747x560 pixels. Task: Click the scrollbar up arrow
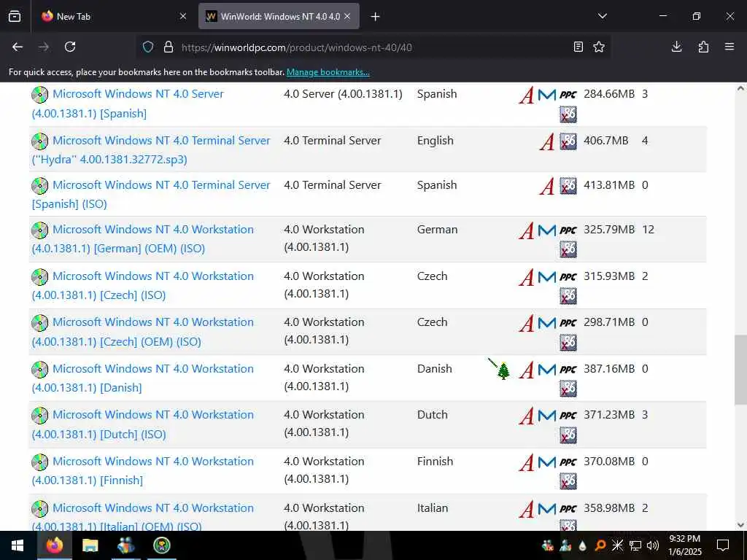[740, 88]
